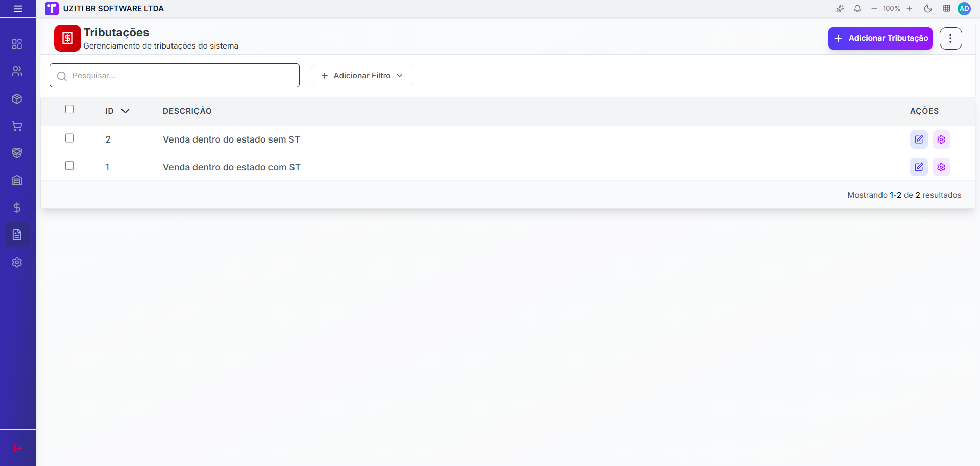
Task: Increase zoom with the plus beside 100%
Action: pyautogui.click(x=910, y=9)
